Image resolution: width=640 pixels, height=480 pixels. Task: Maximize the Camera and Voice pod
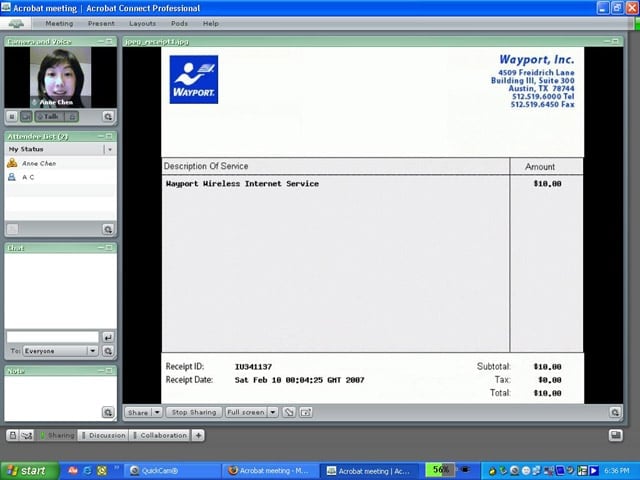click(x=109, y=41)
